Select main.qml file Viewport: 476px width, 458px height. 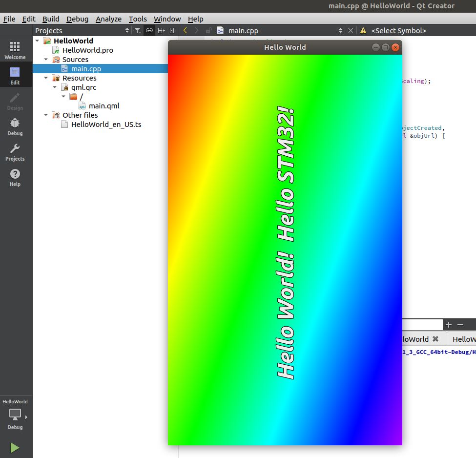pos(104,105)
